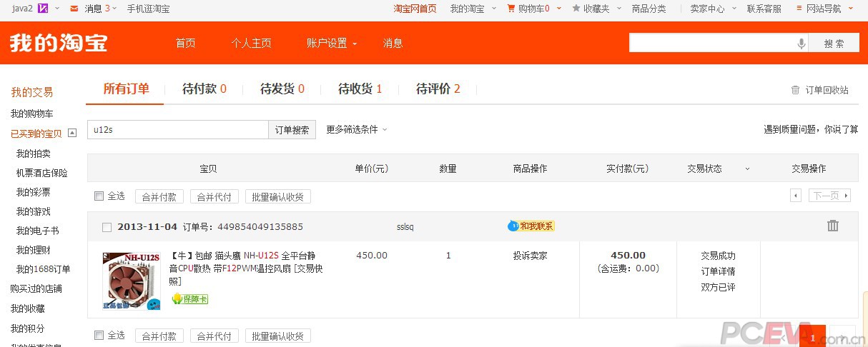Click the Wangwang contact badge for sslsq

[x=531, y=226]
